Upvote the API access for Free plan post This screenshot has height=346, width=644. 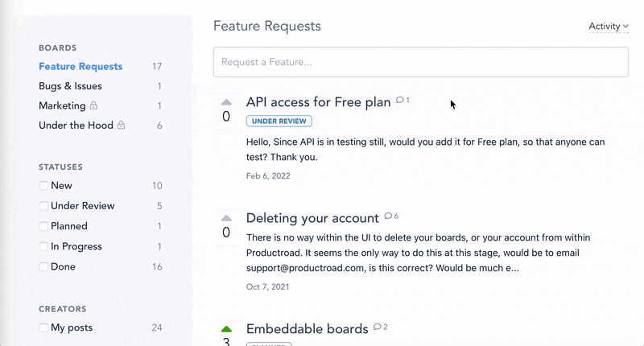(226, 102)
